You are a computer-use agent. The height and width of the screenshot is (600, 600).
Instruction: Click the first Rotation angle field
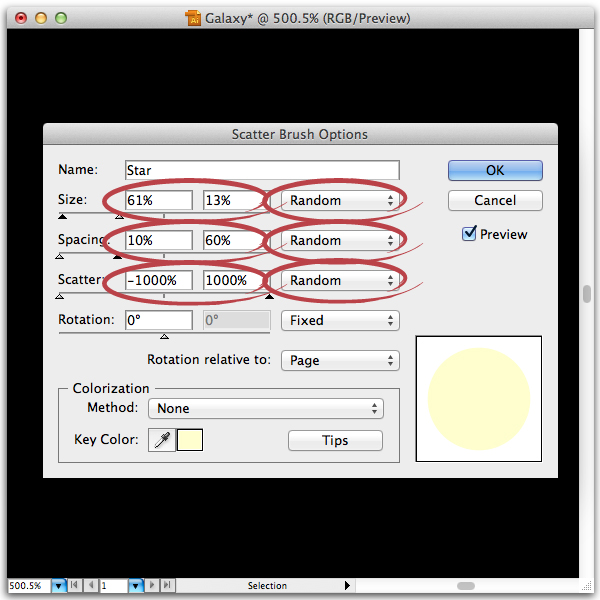tap(159, 320)
